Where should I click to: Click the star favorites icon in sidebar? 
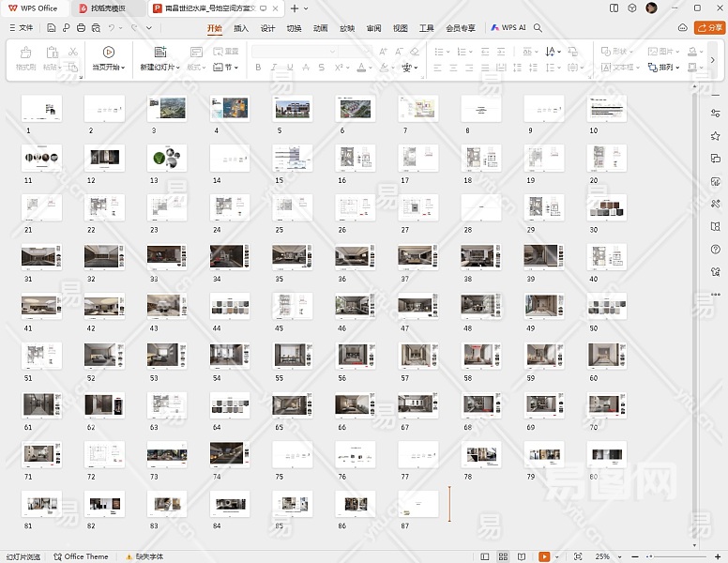tap(716, 136)
